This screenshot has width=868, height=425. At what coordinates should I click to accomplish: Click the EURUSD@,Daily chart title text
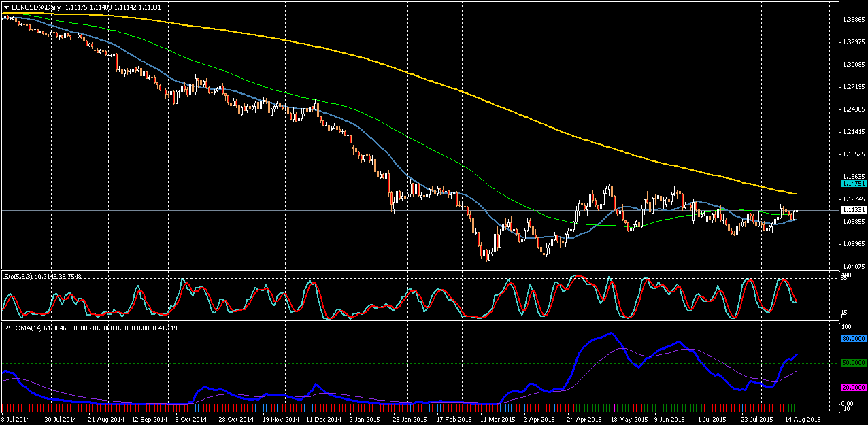pyautogui.click(x=36, y=7)
